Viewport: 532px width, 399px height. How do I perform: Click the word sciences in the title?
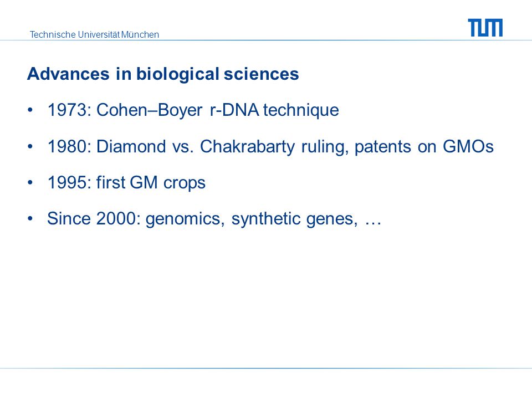pos(261,74)
